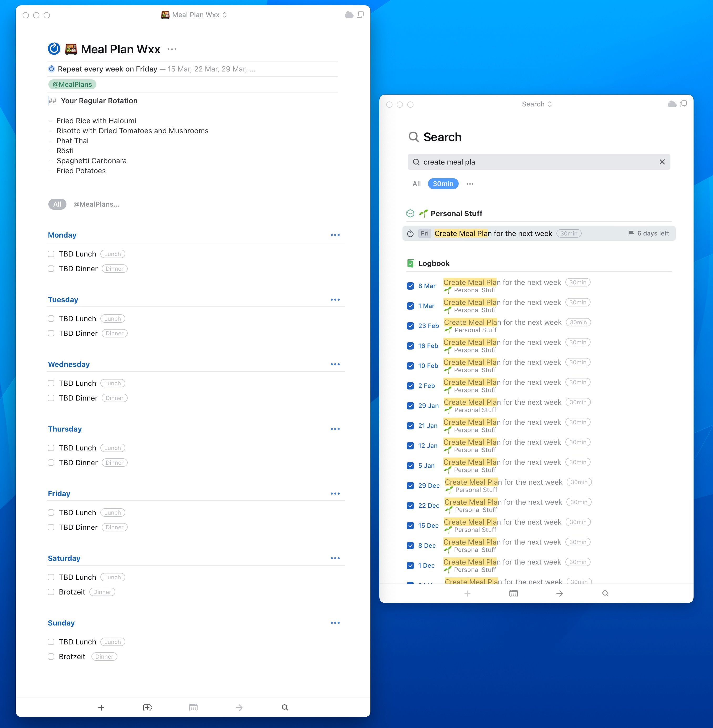Mark Saturday's Brotzeit as complete
713x728 pixels.
tap(51, 592)
